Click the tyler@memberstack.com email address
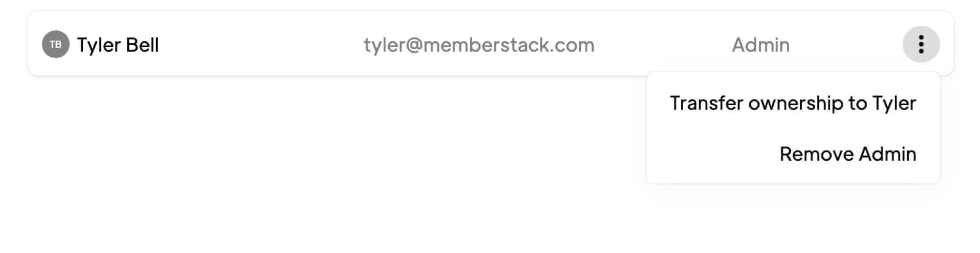 coord(478,45)
